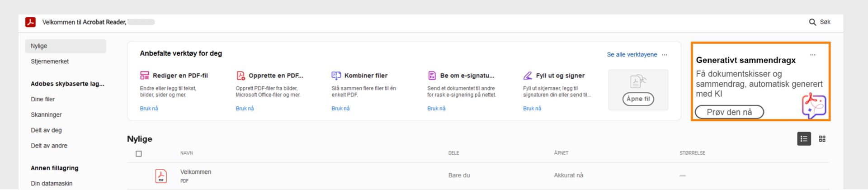Follow the Se alle verktøyene link
The height and width of the screenshot is (190, 868).
tap(632, 55)
